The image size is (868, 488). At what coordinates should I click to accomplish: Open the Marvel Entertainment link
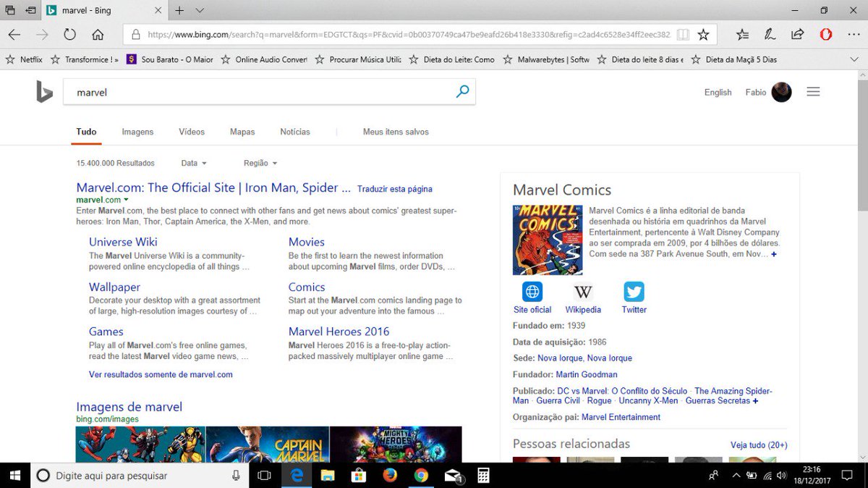621,418
